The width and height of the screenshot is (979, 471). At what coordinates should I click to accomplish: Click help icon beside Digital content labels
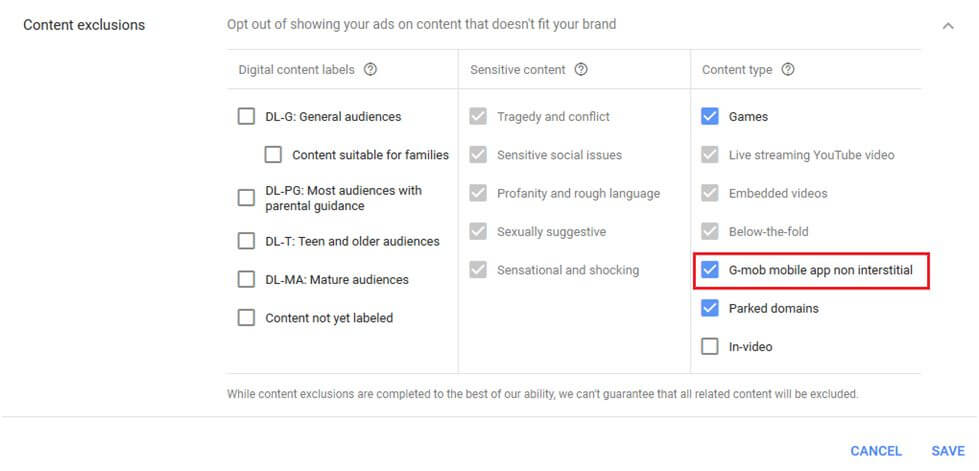click(x=371, y=70)
